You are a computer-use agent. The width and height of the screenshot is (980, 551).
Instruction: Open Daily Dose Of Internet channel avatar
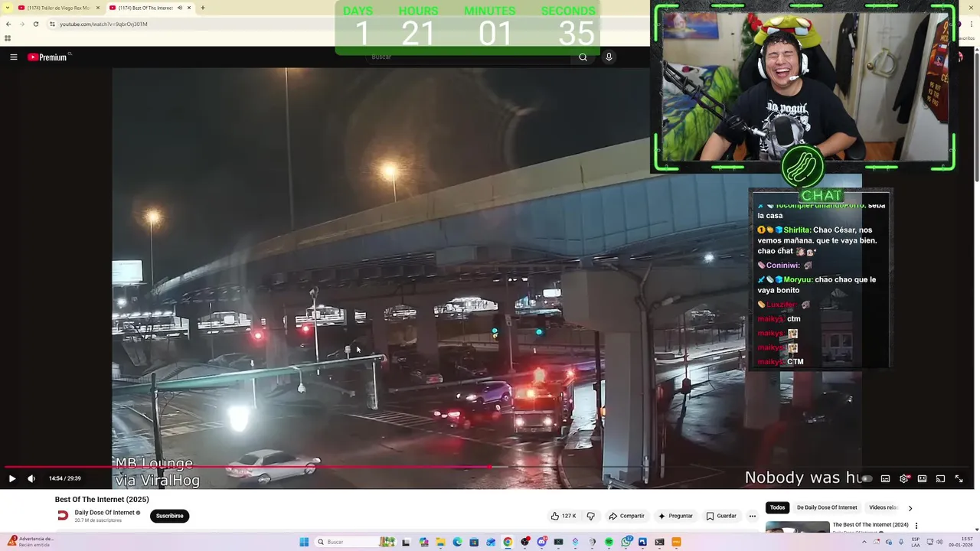pos(63,516)
